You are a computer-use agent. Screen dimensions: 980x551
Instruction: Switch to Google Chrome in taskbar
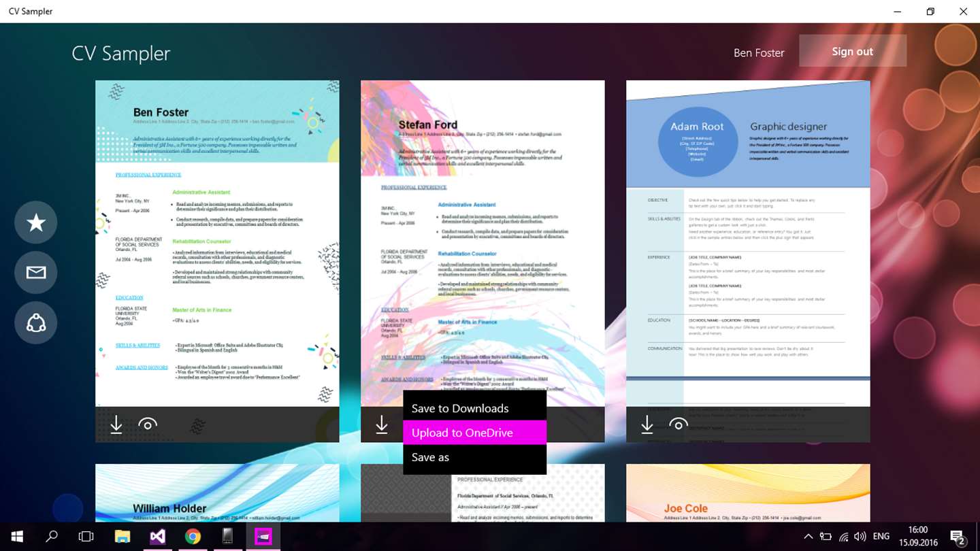[193, 537]
